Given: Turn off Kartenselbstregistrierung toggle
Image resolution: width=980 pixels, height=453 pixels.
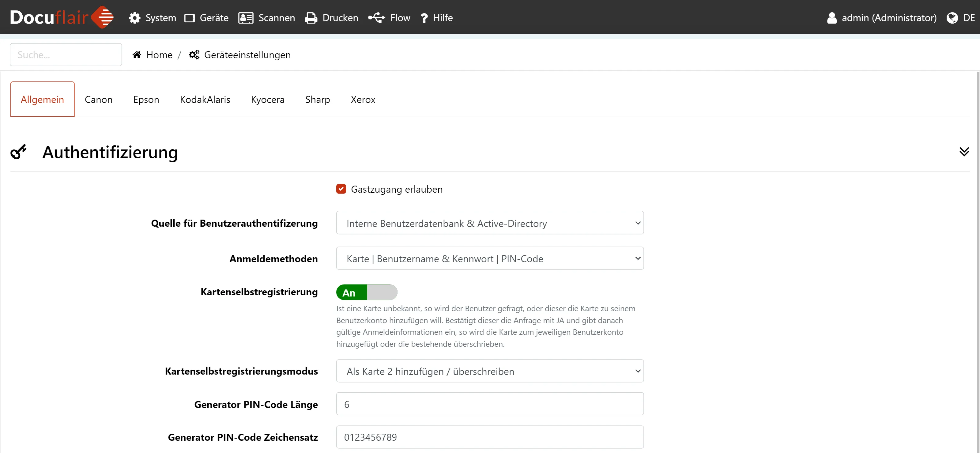Looking at the screenshot, I should [366, 292].
